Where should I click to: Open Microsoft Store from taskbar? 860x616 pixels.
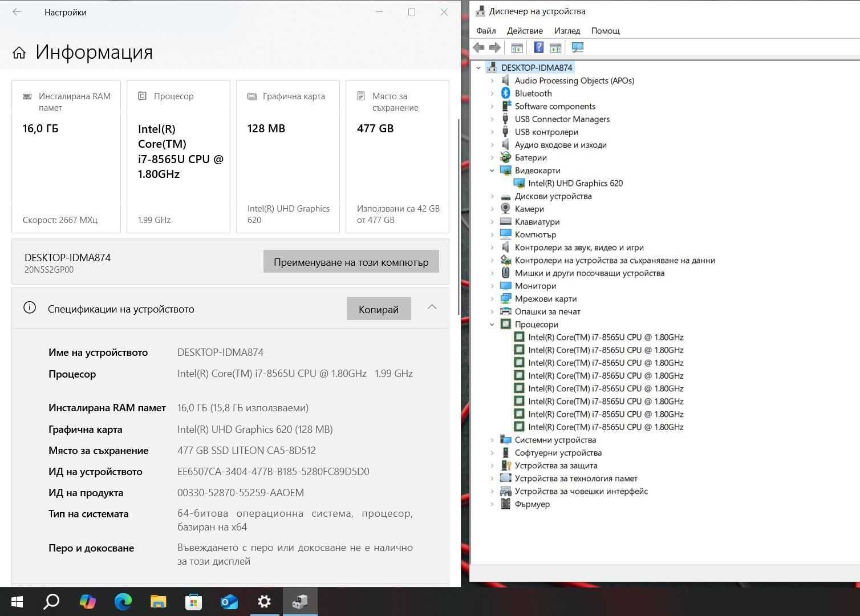193,601
